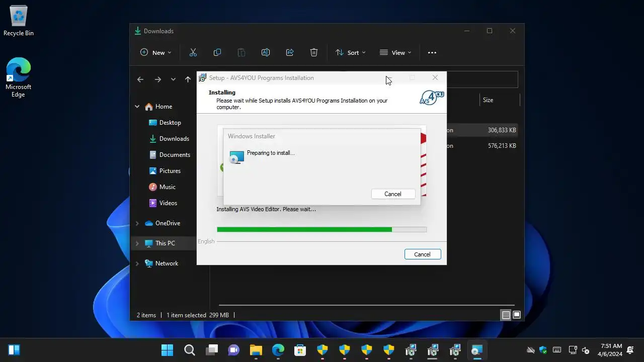Open the See more (three dots) menu
Image resolution: width=644 pixels, height=362 pixels.
point(432,52)
